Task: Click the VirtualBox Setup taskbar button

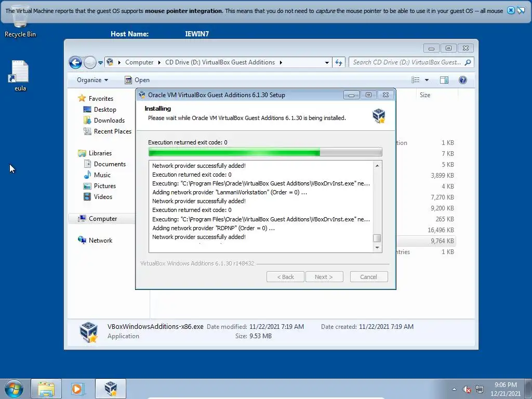Action: coord(110,389)
